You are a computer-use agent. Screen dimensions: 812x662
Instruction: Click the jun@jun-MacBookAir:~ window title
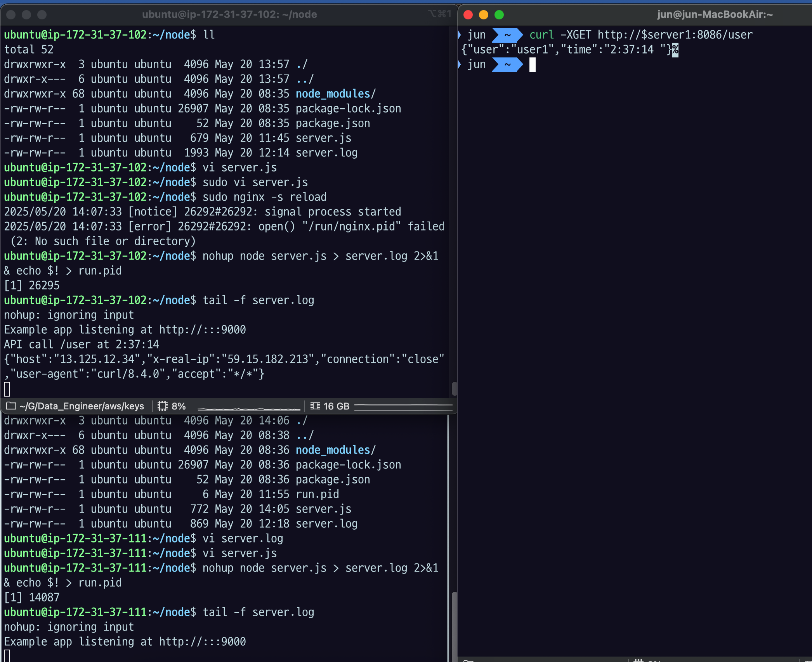point(715,14)
